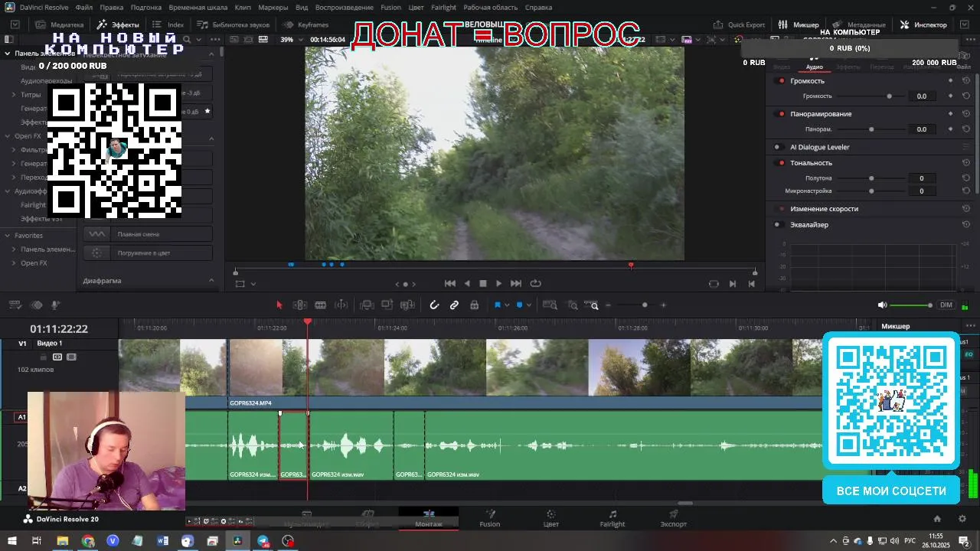Add a blue flag to clip
Image resolution: width=980 pixels, height=551 pixels.
coord(497,305)
